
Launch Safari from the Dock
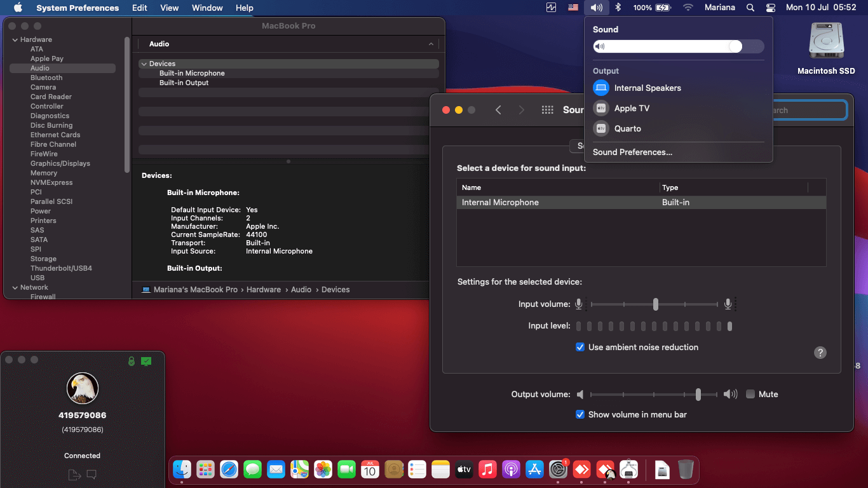point(229,470)
